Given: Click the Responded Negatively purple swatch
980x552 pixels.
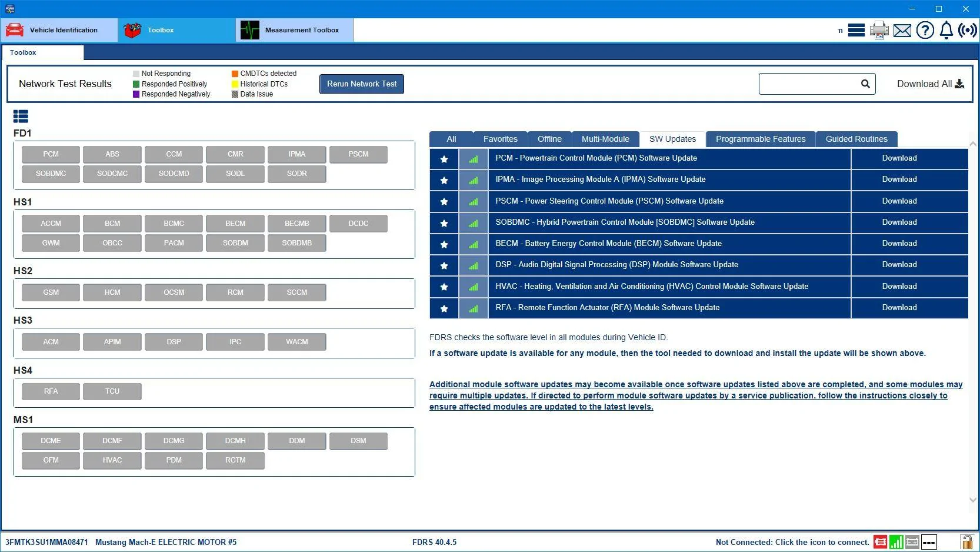Looking at the screenshot, I should [x=136, y=94].
